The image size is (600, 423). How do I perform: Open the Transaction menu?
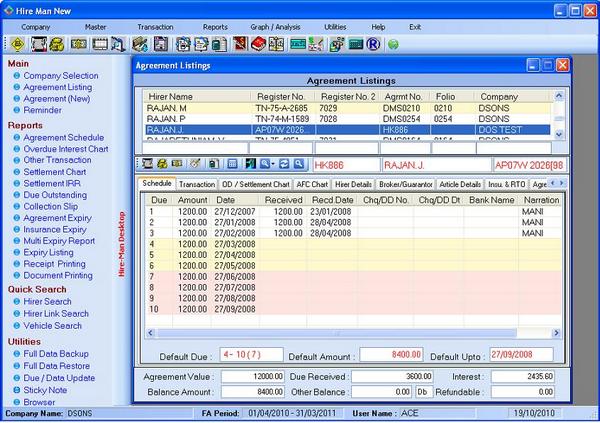(155, 27)
